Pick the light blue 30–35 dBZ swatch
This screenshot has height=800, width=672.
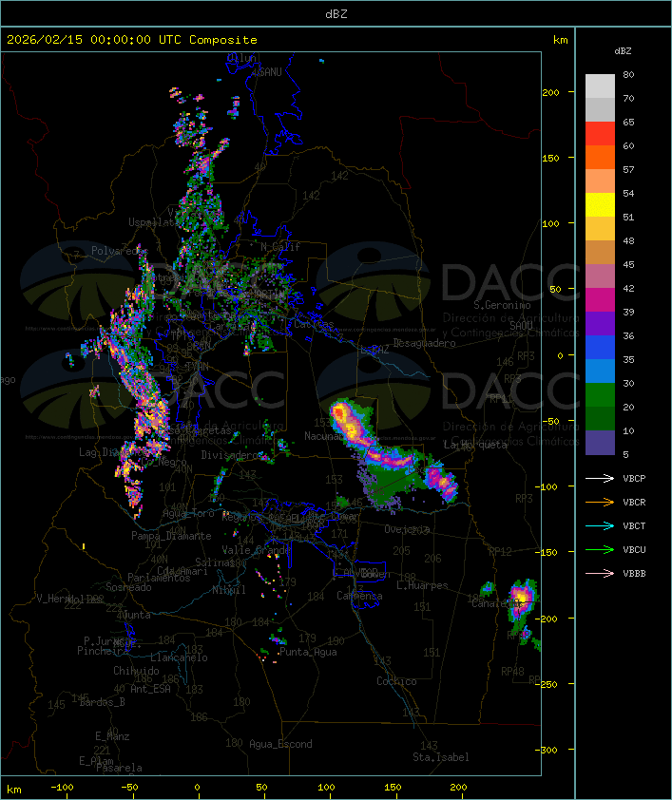(x=600, y=371)
